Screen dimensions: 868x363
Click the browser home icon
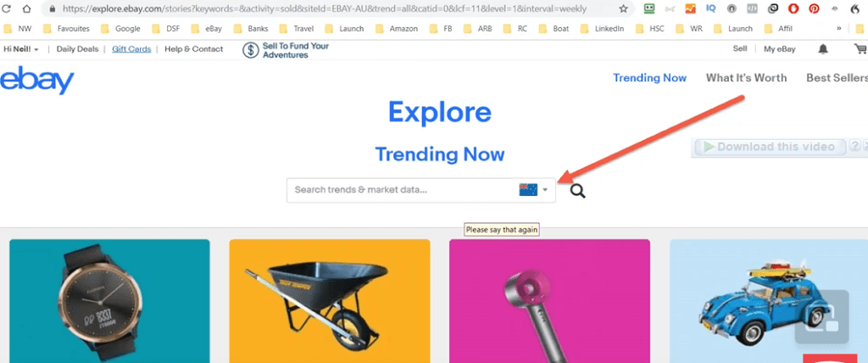pos(26,8)
